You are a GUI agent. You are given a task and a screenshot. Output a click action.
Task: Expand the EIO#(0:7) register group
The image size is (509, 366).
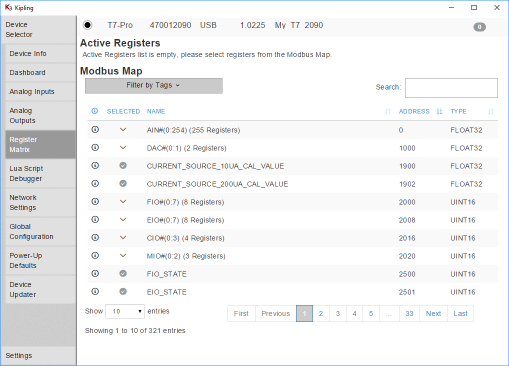(x=123, y=219)
